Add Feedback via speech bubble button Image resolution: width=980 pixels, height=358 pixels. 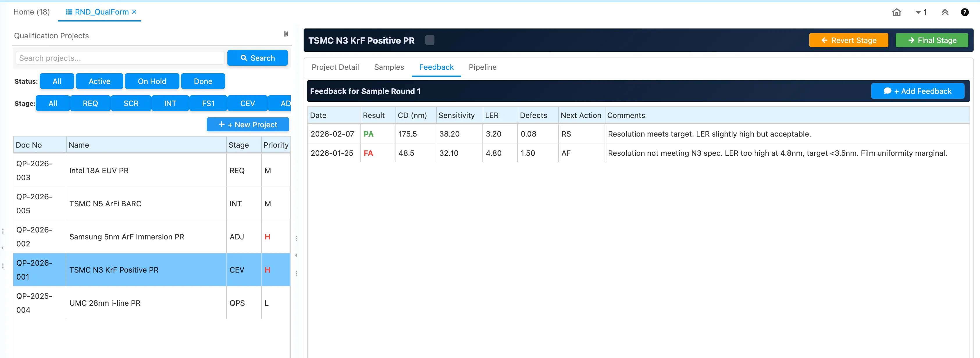click(x=917, y=91)
